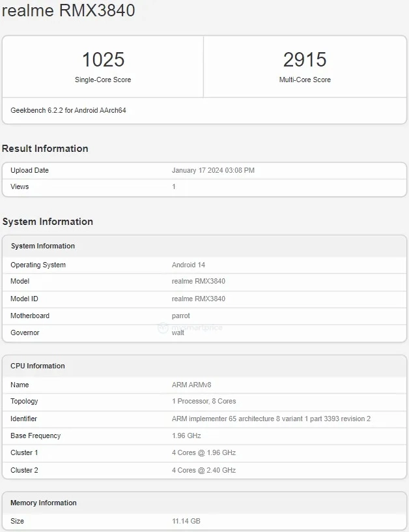Select the upload date January 17 2024 value
The width and height of the screenshot is (409, 532).
click(213, 170)
